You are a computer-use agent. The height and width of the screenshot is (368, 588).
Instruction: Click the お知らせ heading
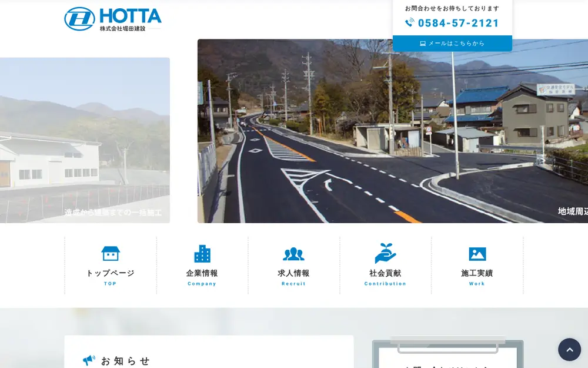[126, 361]
